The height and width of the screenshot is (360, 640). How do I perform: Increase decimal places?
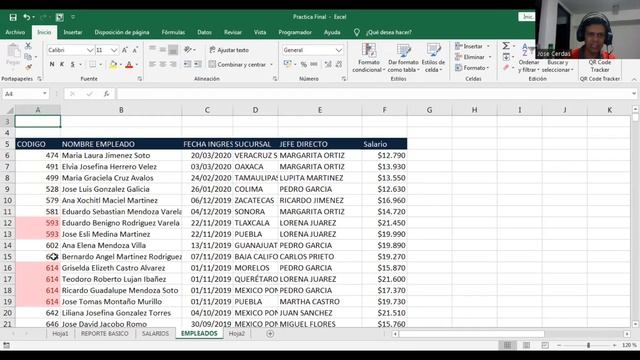click(328, 64)
